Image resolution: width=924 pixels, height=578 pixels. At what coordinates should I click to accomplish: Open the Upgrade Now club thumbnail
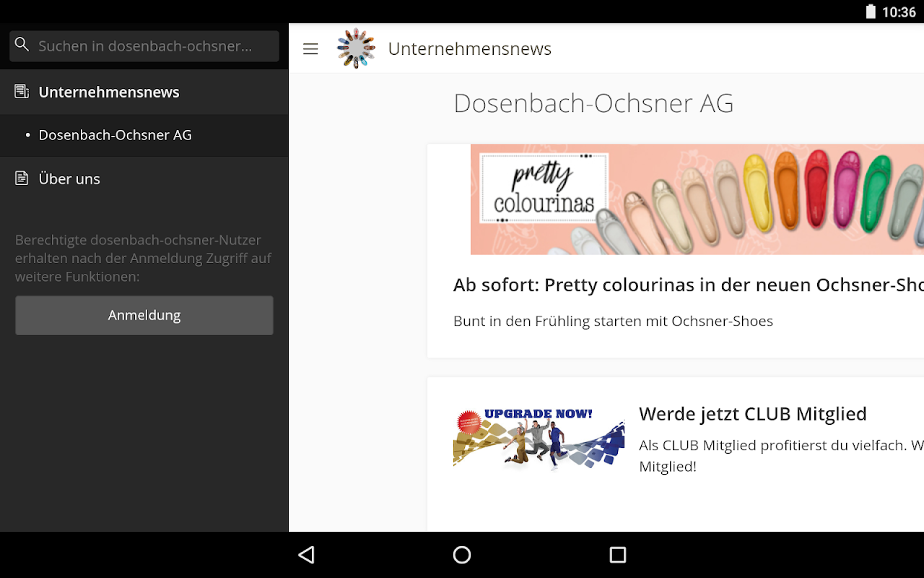pos(539,439)
